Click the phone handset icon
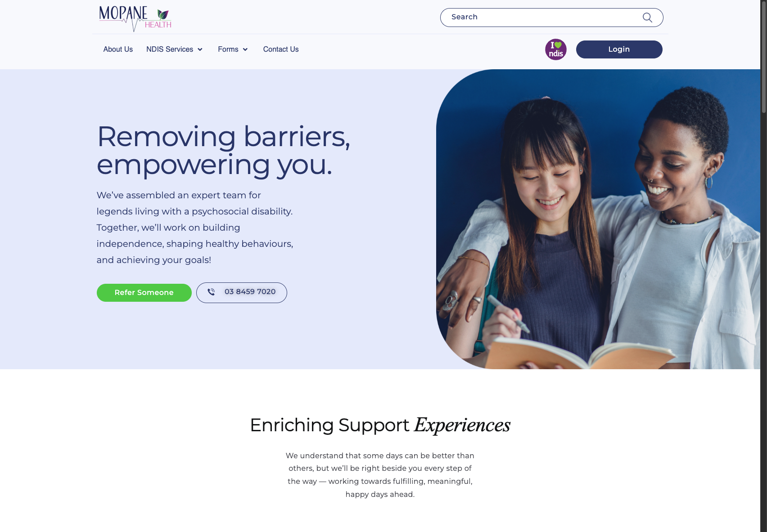 [x=211, y=292]
